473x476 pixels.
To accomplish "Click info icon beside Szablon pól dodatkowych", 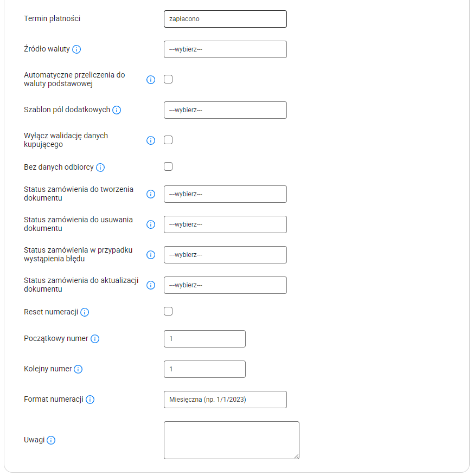I will coord(117,110).
